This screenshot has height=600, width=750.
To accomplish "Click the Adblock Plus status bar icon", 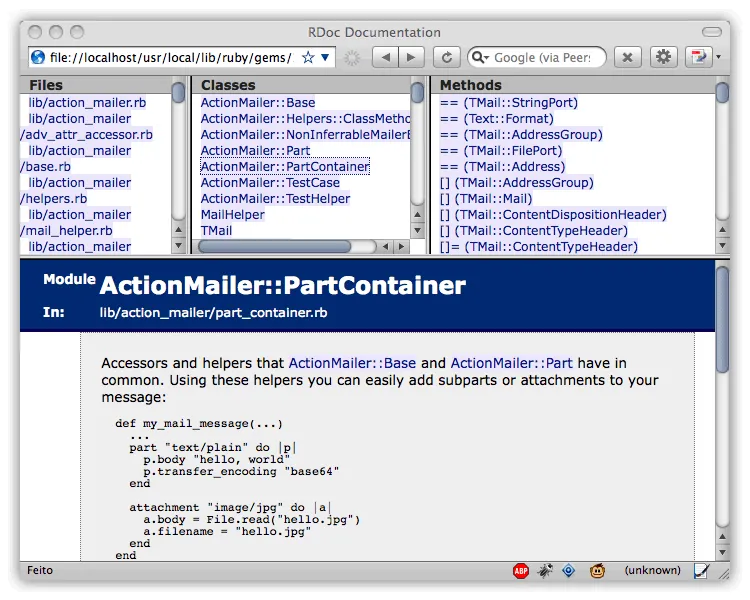I will [x=521, y=571].
